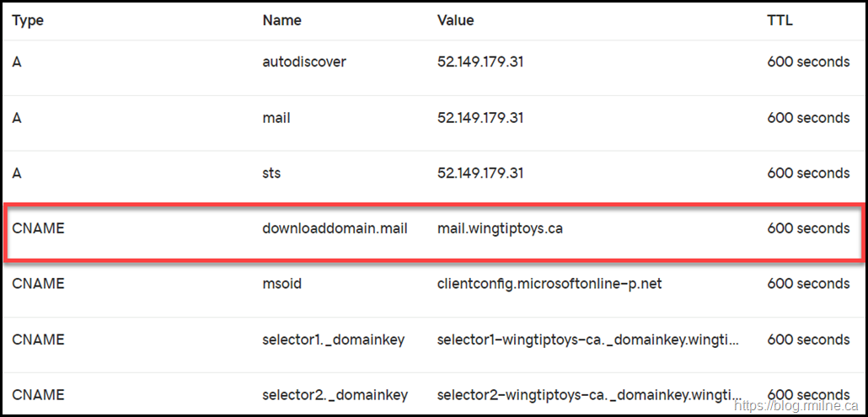868x417 pixels.
Task: Select the mail A record name
Action: [x=276, y=118]
